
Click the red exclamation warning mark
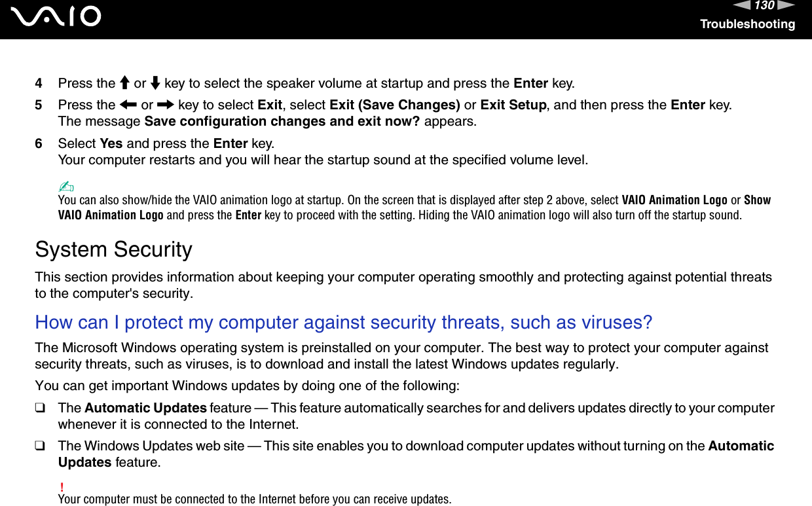coord(61,487)
